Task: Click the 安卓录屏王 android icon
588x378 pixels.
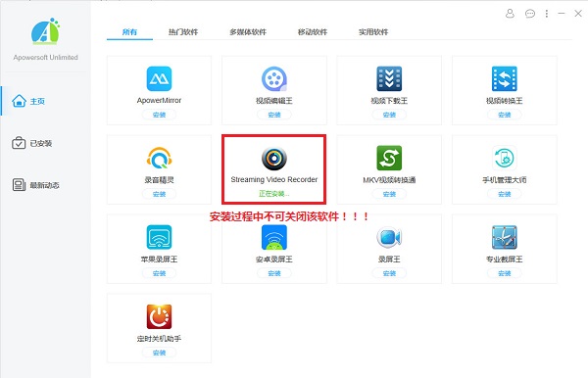Action: (x=274, y=237)
